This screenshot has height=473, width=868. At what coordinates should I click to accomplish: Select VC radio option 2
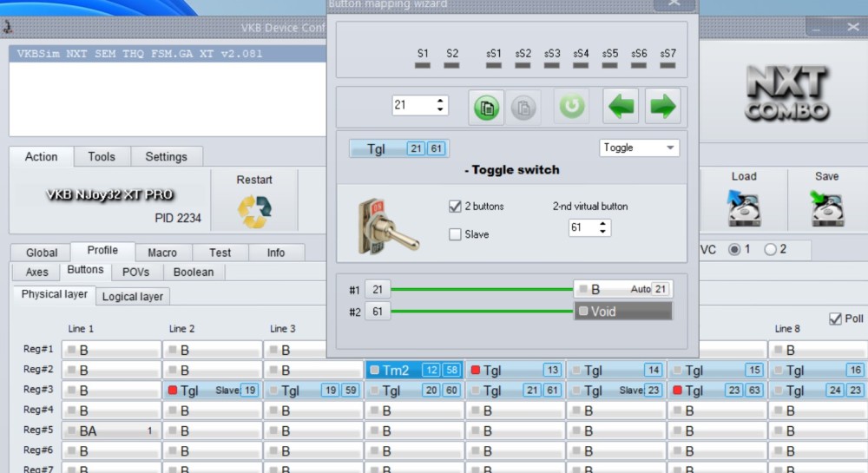coord(770,249)
